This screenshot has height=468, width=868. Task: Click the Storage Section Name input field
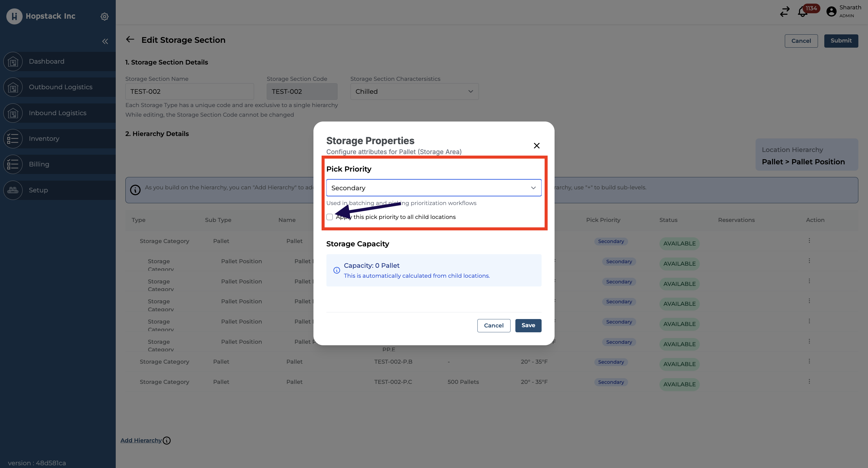coord(189,91)
